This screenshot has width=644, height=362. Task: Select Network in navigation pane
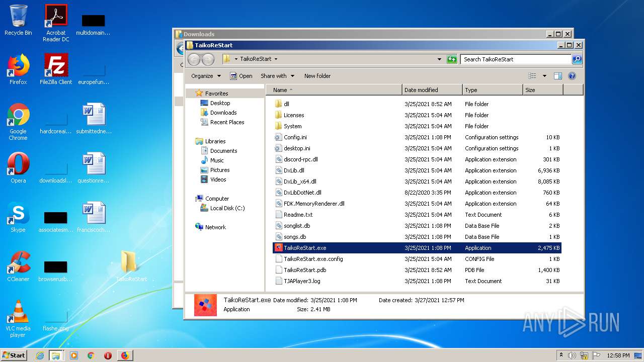point(215,227)
